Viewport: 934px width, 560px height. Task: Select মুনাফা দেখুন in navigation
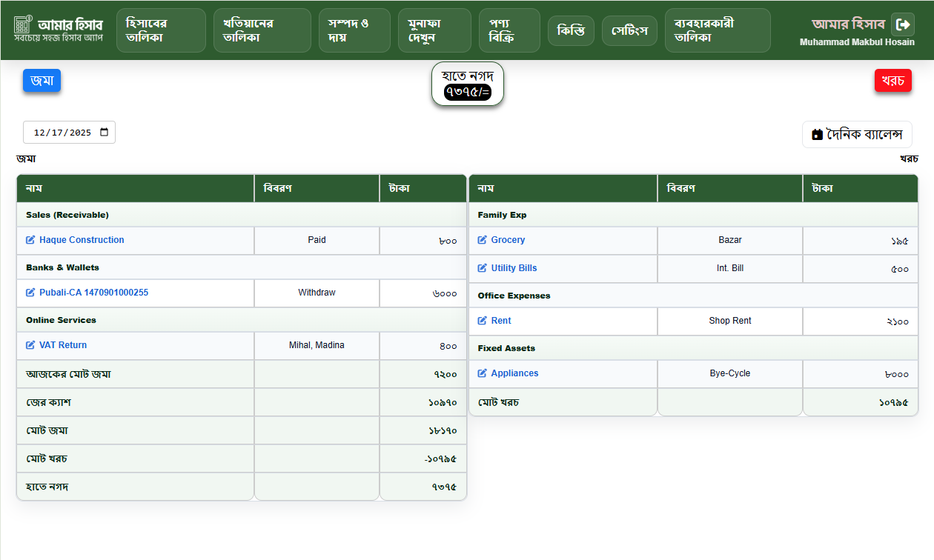coord(434,30)
